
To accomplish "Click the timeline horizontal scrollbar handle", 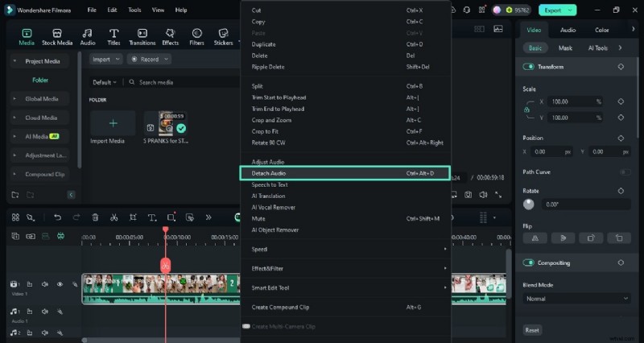I will (x=85, y=340).
